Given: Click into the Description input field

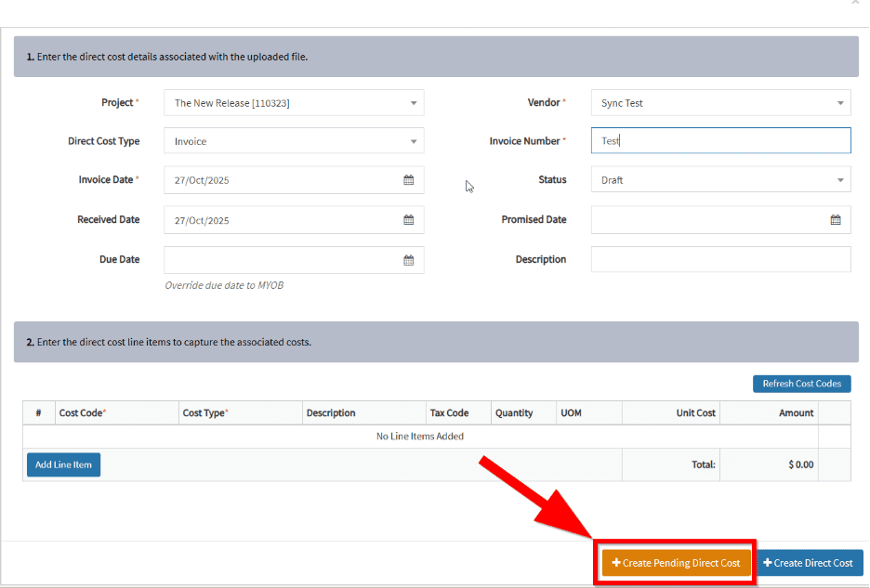Looking at the screenshot, I should [x=720, y=260].
